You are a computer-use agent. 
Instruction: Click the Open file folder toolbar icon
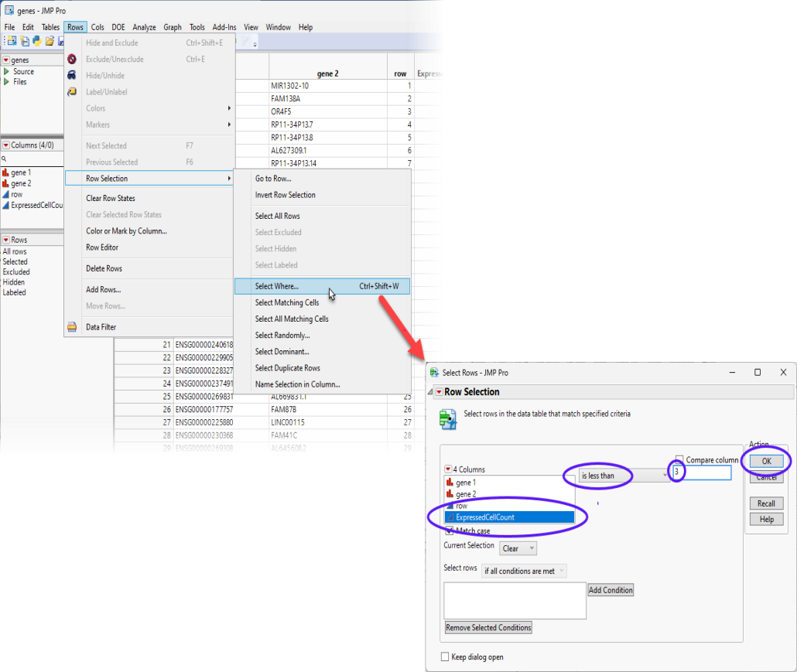(50, 41)
